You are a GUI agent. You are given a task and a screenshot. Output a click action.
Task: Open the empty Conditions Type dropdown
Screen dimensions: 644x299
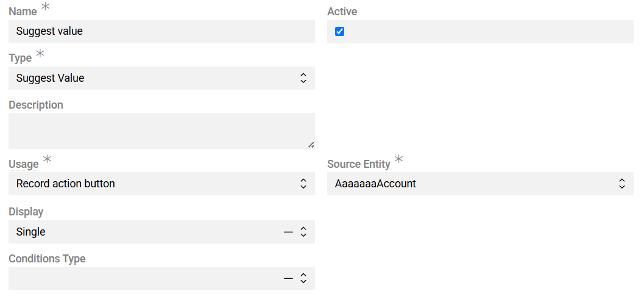(140, 278)
